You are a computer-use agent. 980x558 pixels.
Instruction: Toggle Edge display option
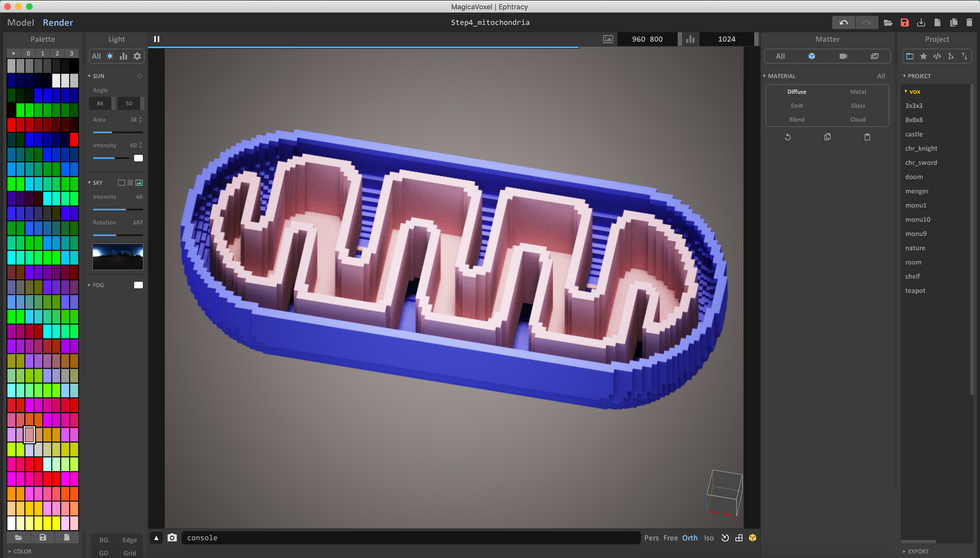pyautogui.click(x=129, y=540)
